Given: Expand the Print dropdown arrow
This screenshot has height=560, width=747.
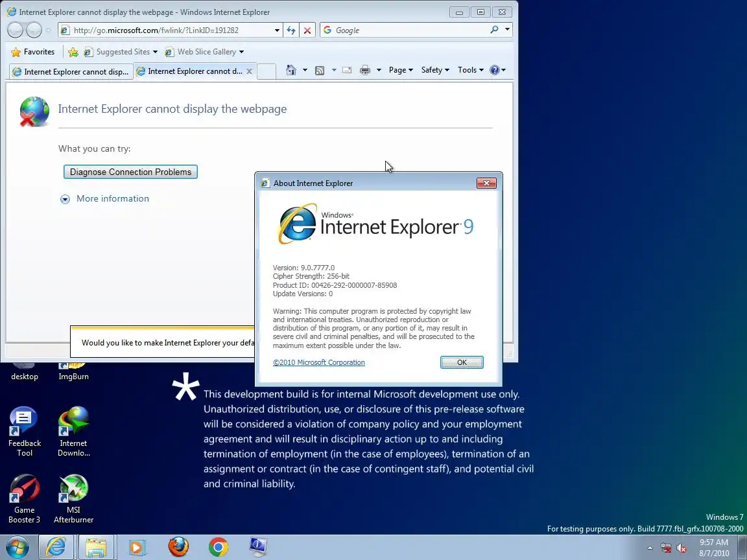Looking at the screenshot, I should (x=379, y=71).
